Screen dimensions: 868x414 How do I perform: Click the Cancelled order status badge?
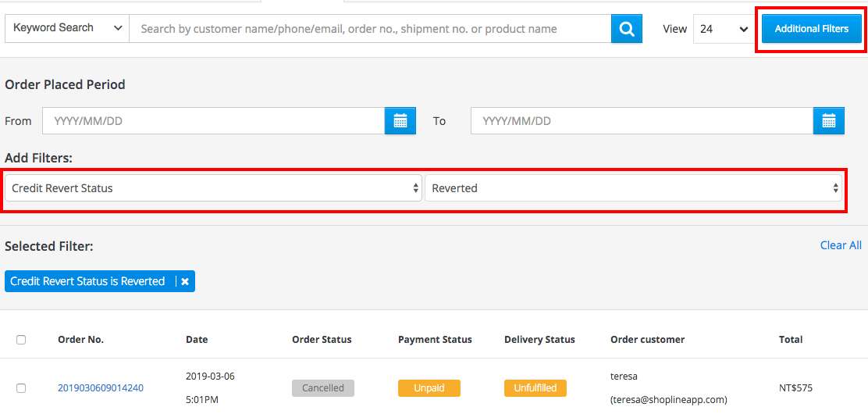tap(323, 388)
